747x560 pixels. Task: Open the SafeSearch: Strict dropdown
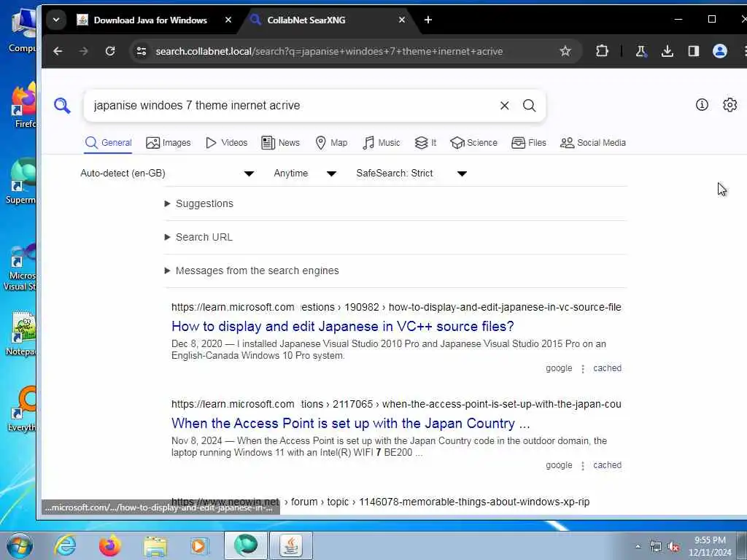click(411, 174)
